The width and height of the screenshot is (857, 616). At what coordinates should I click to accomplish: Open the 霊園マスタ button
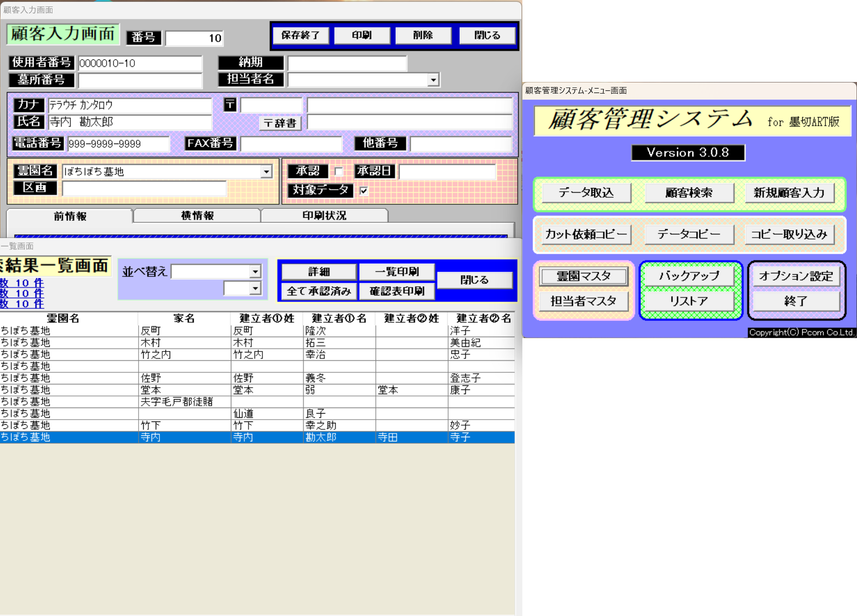point(584,277)
